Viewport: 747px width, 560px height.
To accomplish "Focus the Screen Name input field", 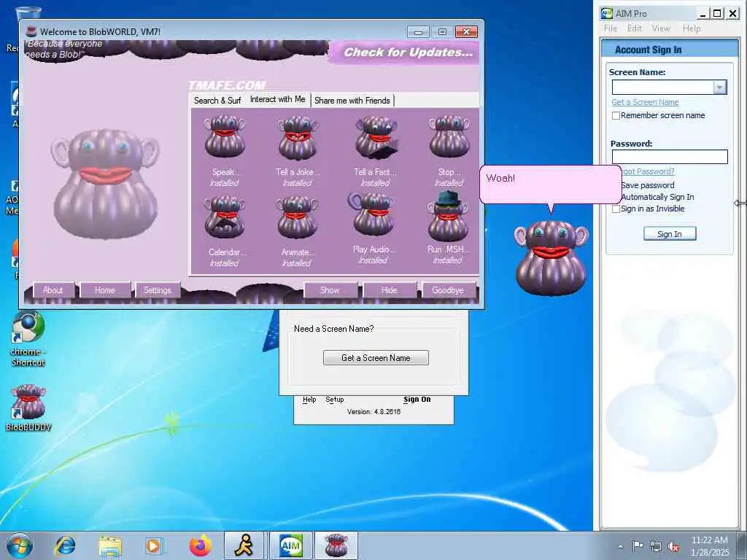I will 662,87.
